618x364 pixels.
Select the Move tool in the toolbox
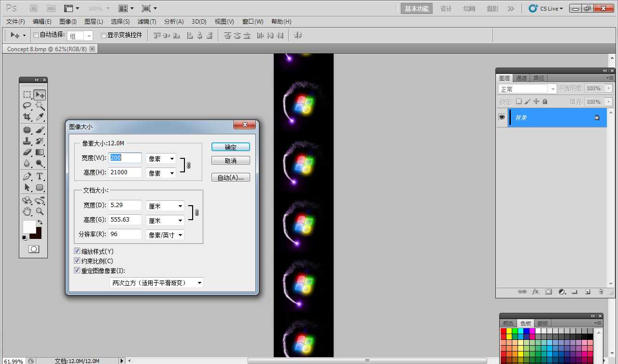tap(40, 95)
